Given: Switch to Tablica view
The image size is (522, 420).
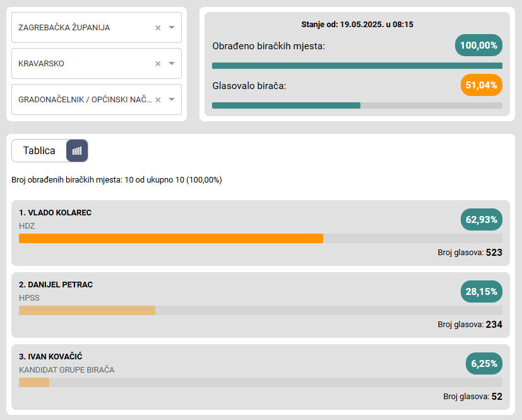Looking at the screenshot, I should (39, 151).
